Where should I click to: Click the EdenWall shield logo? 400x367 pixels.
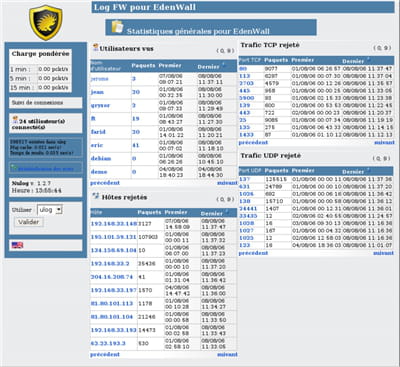(46, 22)
